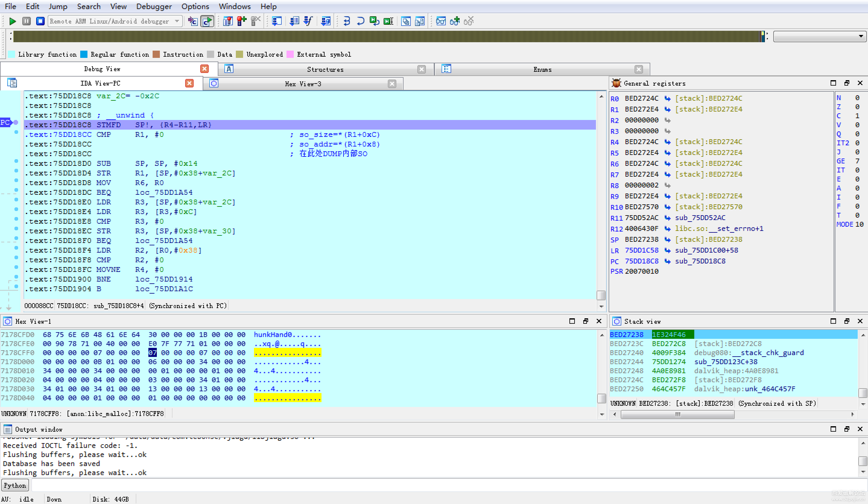Click the Step over icon
868x504 pixels.
pos(360,21)
